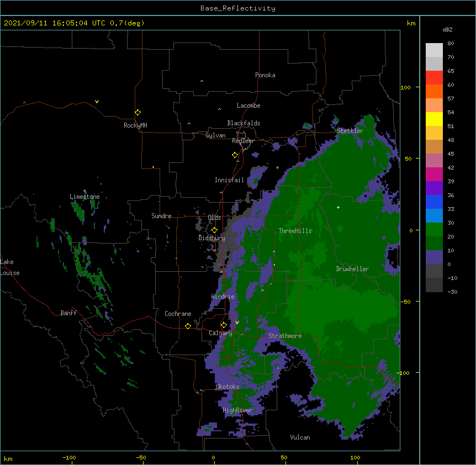Select the Stettler label
The height and width of the screenshot is (465, 476).
click(x=350, y=131)
